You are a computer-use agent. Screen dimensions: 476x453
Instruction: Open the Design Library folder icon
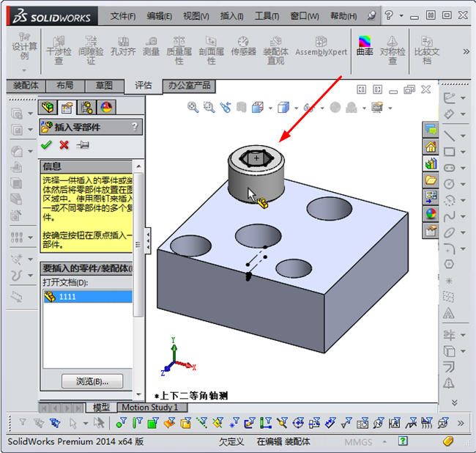431,180
